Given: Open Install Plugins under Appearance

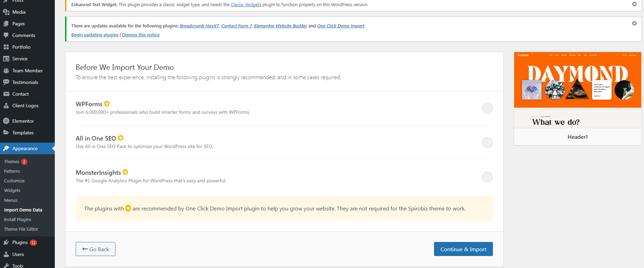Looking at the screenshot, I should point(17,219).
